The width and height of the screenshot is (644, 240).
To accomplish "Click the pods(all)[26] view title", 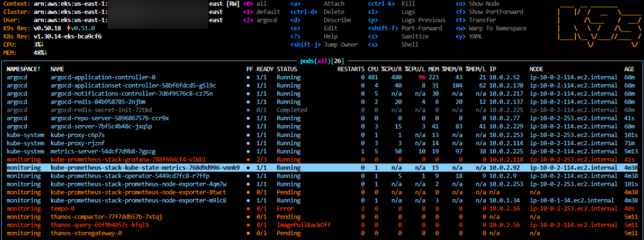I will tap(322, 60).
